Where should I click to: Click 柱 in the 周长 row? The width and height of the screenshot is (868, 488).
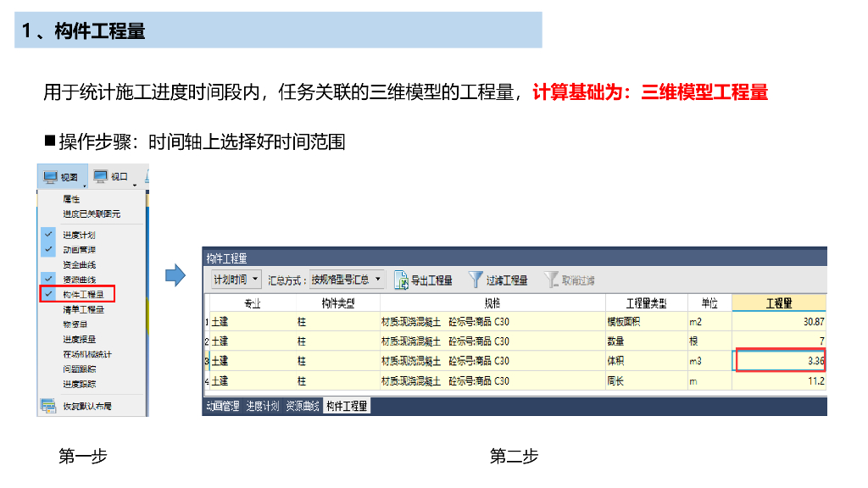tap(337, 380)
